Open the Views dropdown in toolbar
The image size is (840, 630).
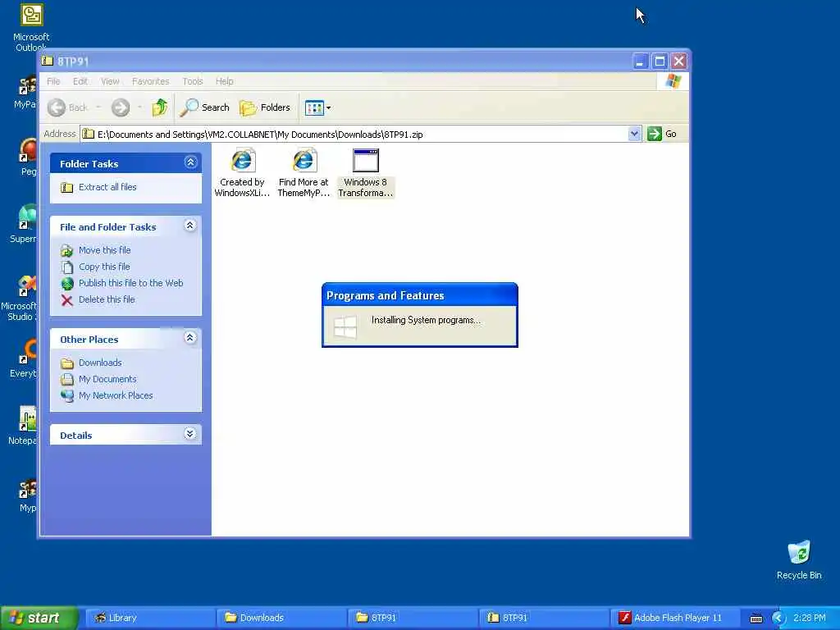317,107
